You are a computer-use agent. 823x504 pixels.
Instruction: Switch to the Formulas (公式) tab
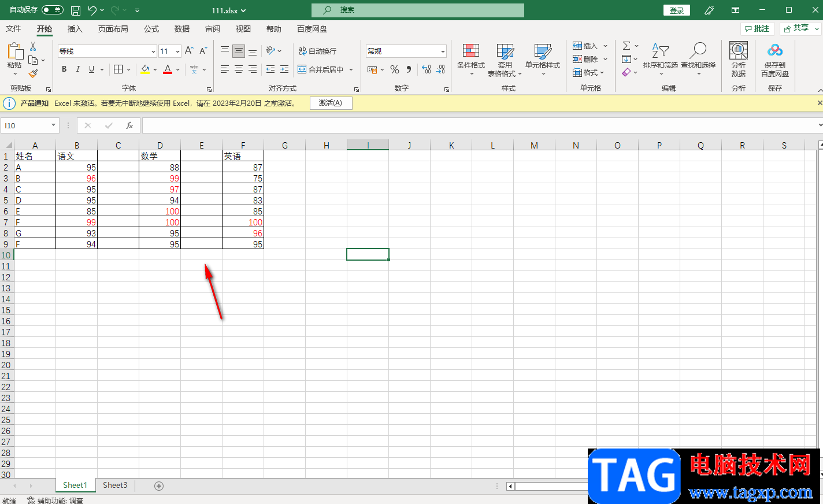[151, 29]
